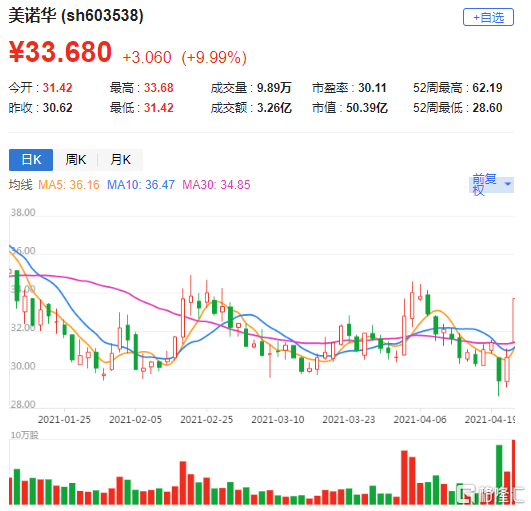Select the tall green volume bar near chart end

tap(499, 475)
